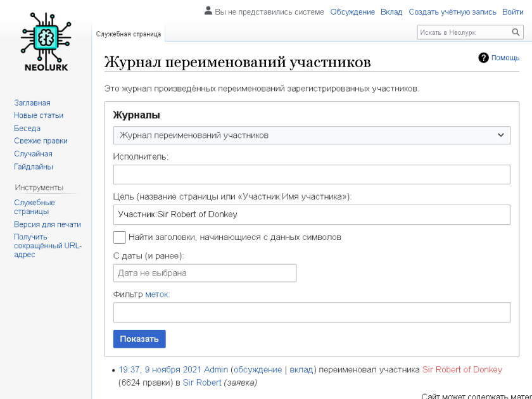Open the Журналы log type dropdown
This screenshot has width=532, height=399.
click(312, 135)
